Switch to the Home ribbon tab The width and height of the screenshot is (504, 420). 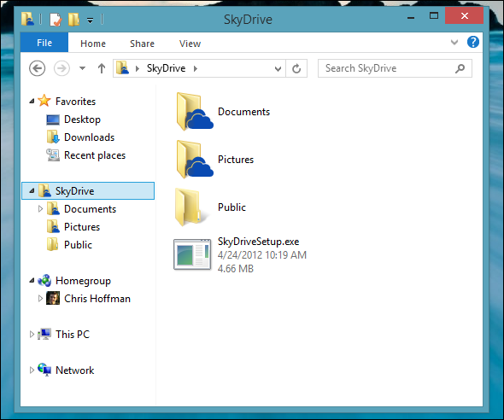pyautogui.click(x=93, y=44)
